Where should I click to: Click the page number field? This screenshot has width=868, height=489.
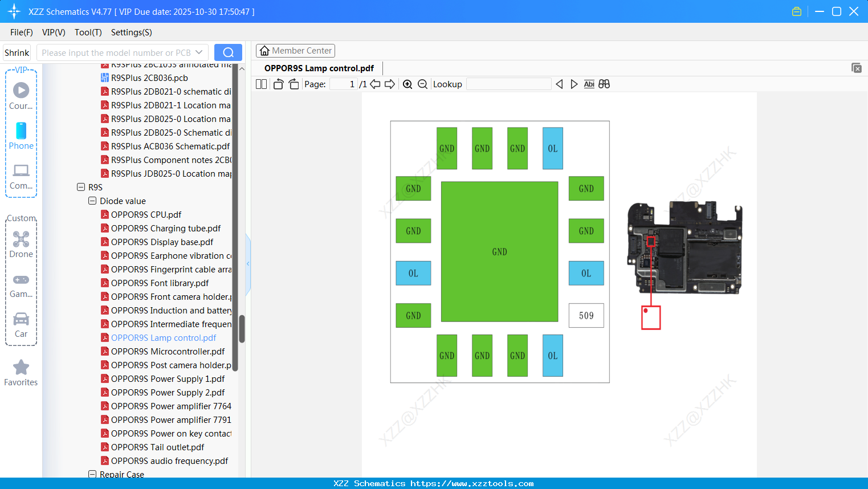343,84
